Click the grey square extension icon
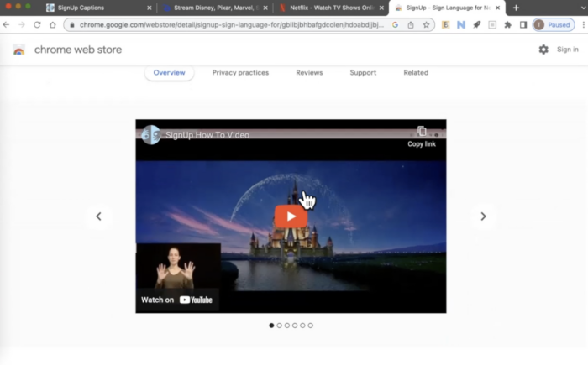 click(x=492, y=24)
